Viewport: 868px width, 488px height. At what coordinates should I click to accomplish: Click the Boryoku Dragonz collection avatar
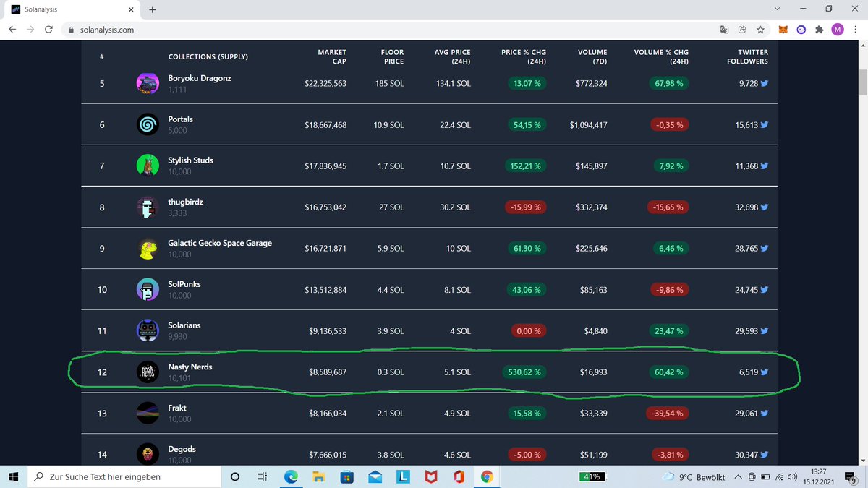click(x=148, y=84)
